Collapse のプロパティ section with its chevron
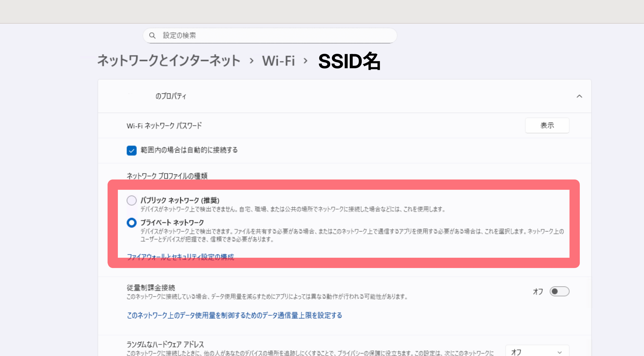This screenshot has width=644, height=356. click(580, 96)
